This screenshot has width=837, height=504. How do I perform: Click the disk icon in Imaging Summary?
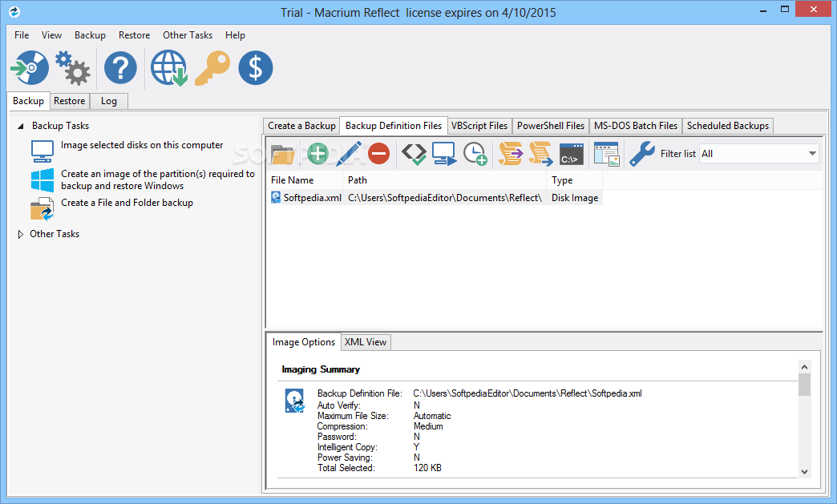(x=295, y=401)
